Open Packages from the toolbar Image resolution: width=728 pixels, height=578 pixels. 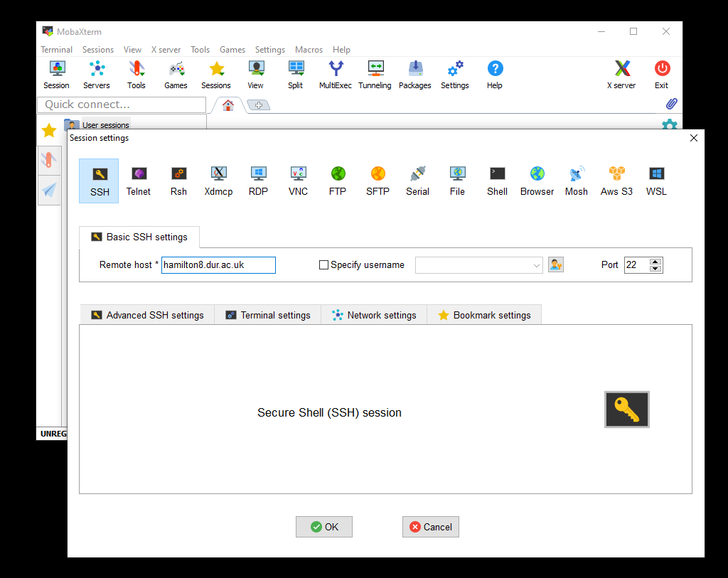pos(415,75)
